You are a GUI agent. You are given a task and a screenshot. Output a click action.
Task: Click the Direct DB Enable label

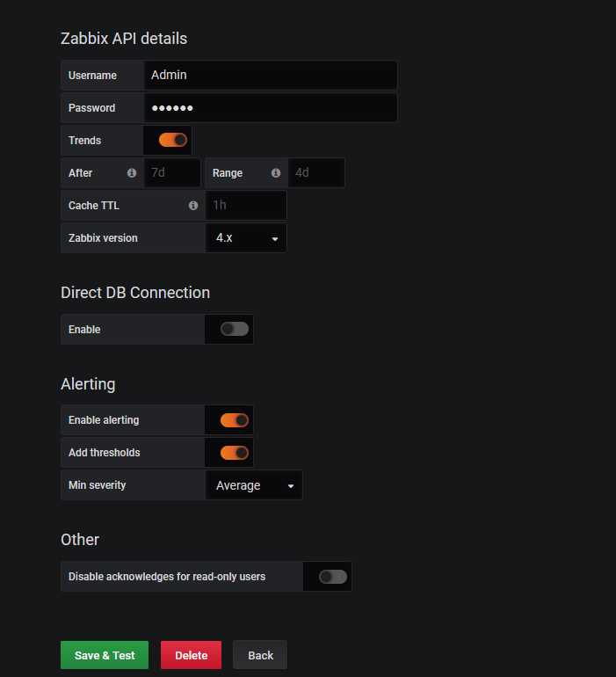[84, 330]
